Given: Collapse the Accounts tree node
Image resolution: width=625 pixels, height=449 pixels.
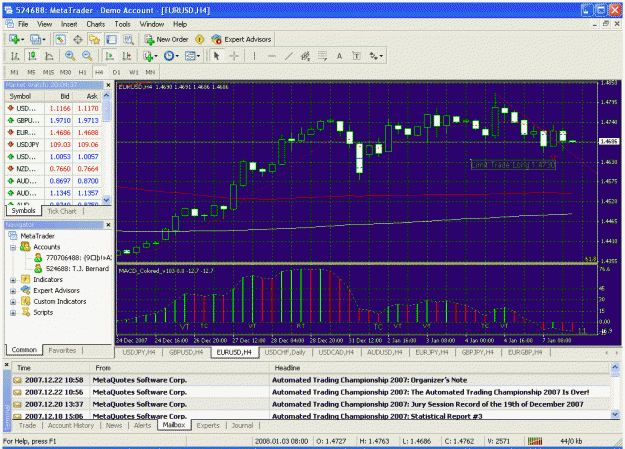Looking at the screenshot, I should (13, 247).
